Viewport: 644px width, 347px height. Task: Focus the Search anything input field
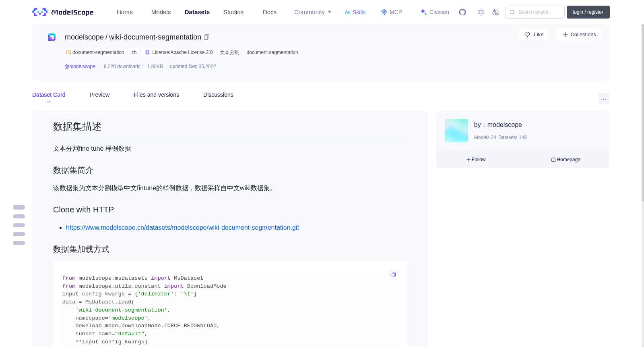[x=535, y=12]
